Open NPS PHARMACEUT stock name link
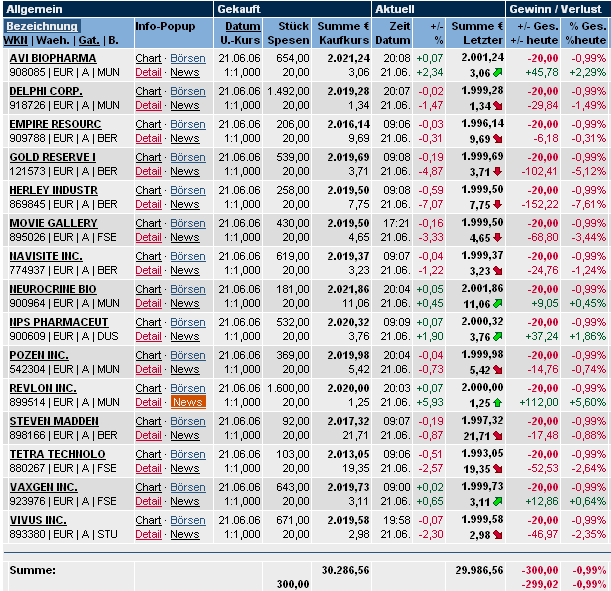Viewport: 611px width, 591px height. [x=59, y=323]
